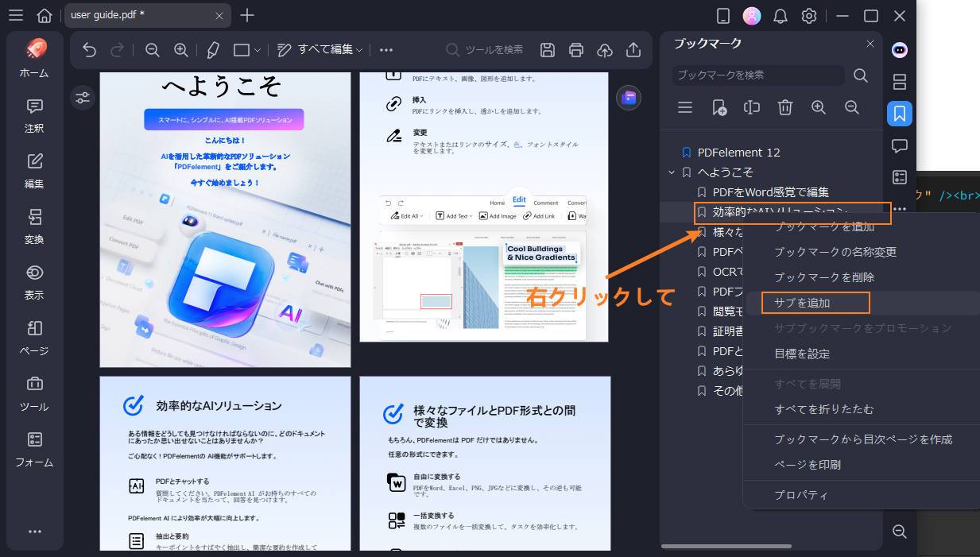Viewport: 980px width, 557px height.
Task: Open the 変換 convert panel
Action: pyautogui.click(x=33, y=228)
